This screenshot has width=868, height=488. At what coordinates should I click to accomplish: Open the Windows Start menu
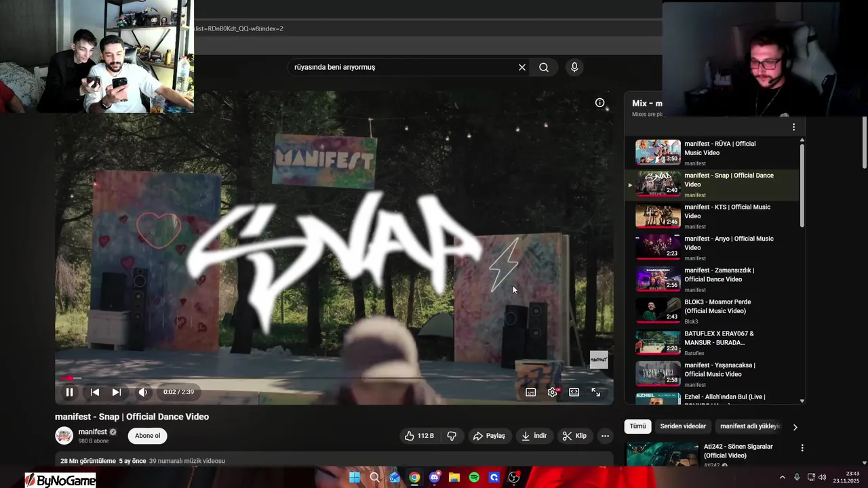[355, 477]
